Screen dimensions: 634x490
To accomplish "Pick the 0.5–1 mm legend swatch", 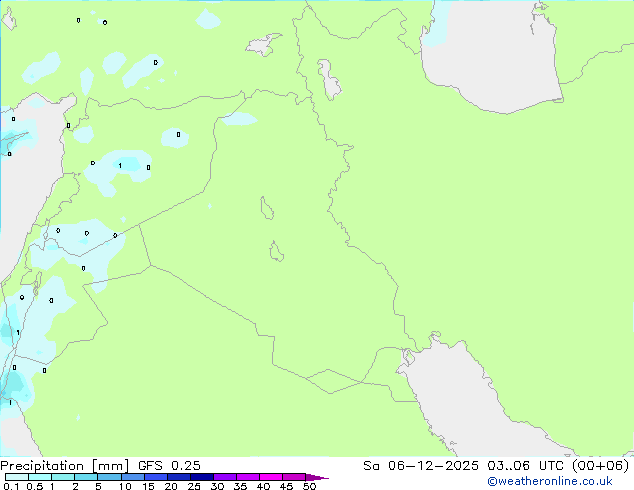I will [40, 477].
